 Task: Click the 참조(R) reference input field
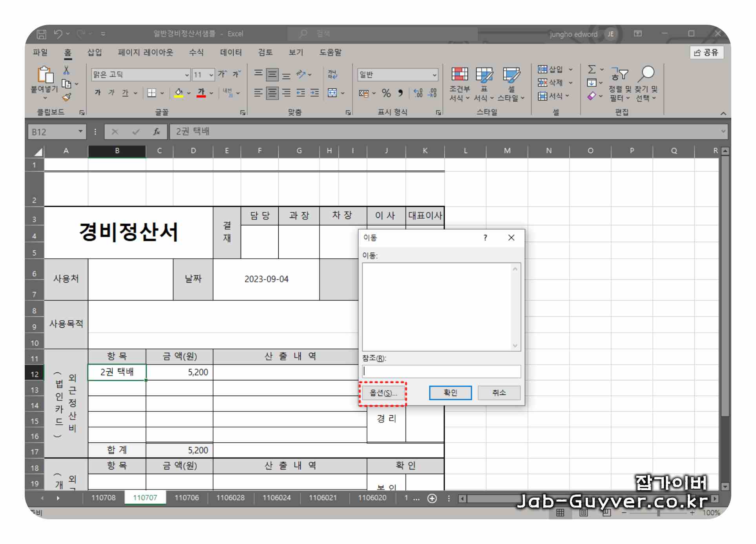tap(441, 371)
